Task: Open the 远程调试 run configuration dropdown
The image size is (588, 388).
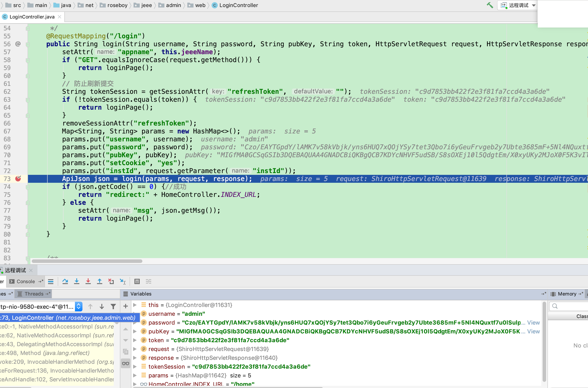Action: coord(517,5)
